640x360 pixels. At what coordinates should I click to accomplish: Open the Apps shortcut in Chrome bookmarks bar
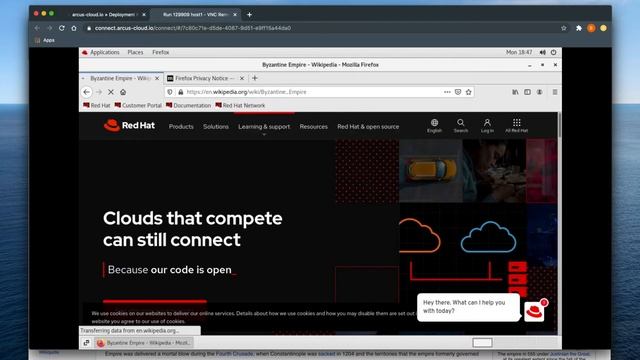click(45, 40)
